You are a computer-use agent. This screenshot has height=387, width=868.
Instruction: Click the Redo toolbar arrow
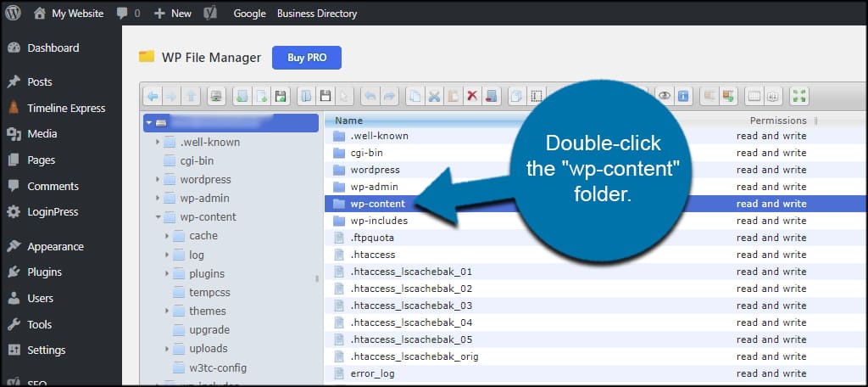389,96
